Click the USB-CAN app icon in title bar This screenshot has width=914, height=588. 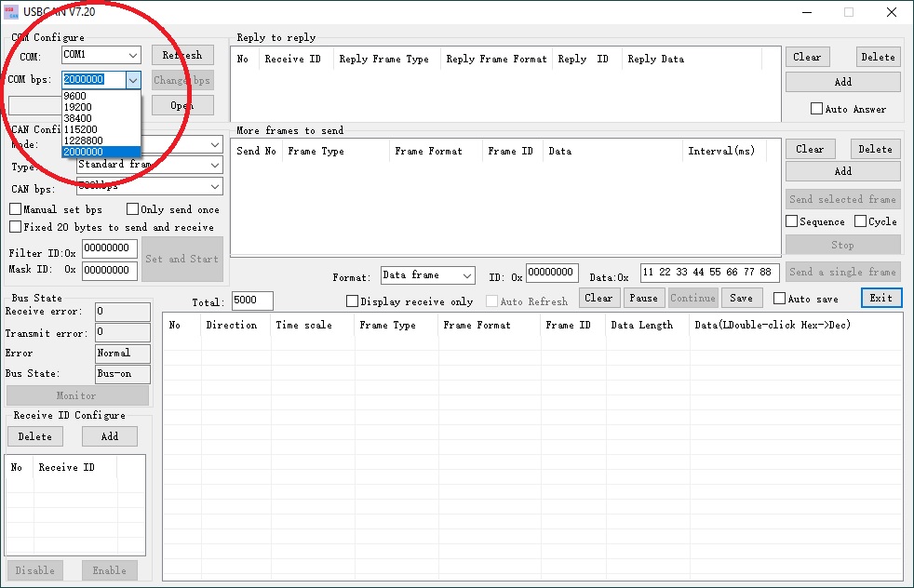tap(13, 12)
